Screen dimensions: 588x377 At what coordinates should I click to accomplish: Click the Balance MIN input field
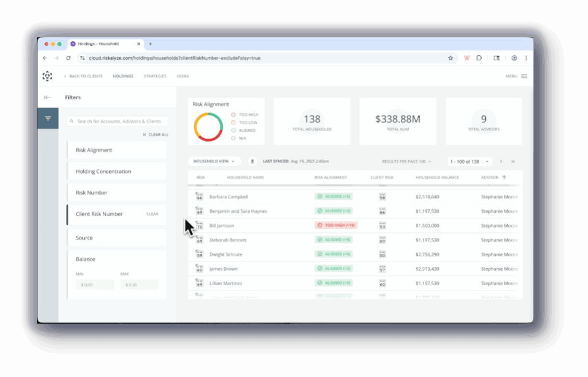point(95,285)
